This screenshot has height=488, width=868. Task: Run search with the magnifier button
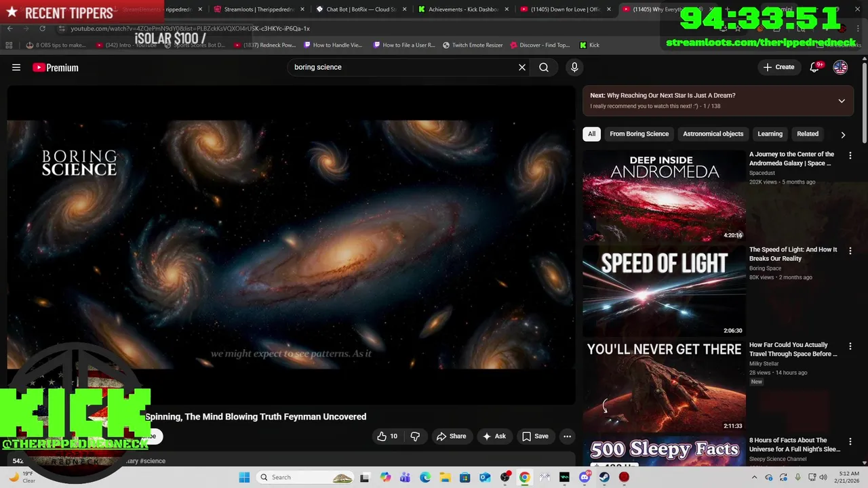(x=544, y=67)
